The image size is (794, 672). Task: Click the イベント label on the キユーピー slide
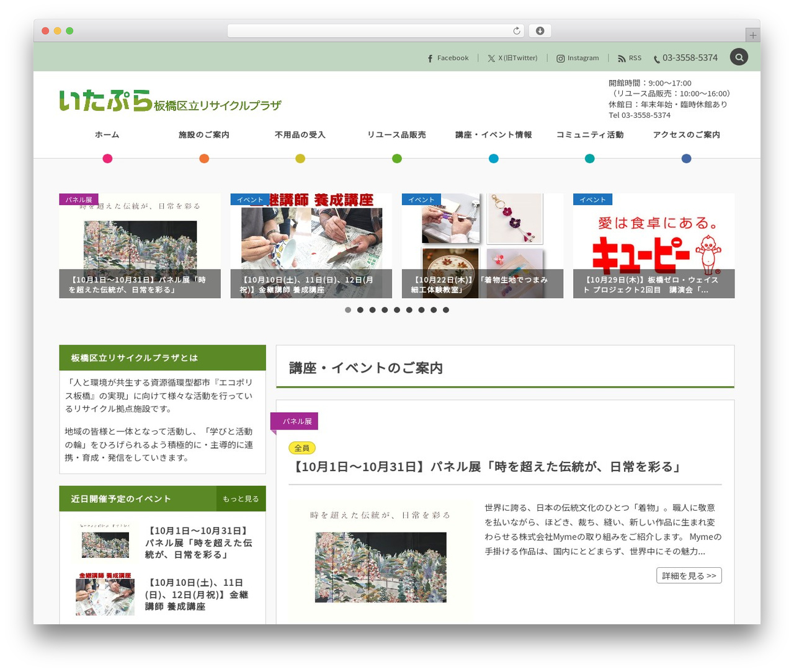pyautogui.click(x=593, y=200)
